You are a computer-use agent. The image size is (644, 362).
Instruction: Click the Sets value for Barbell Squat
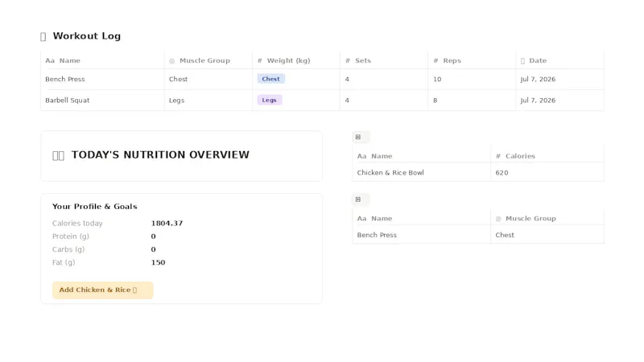click(347, 100)
